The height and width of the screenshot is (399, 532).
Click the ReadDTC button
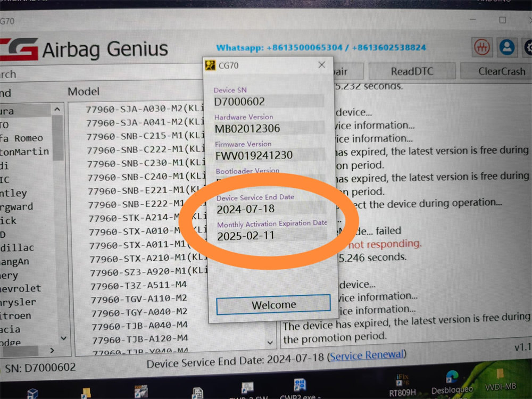point(412,71)
